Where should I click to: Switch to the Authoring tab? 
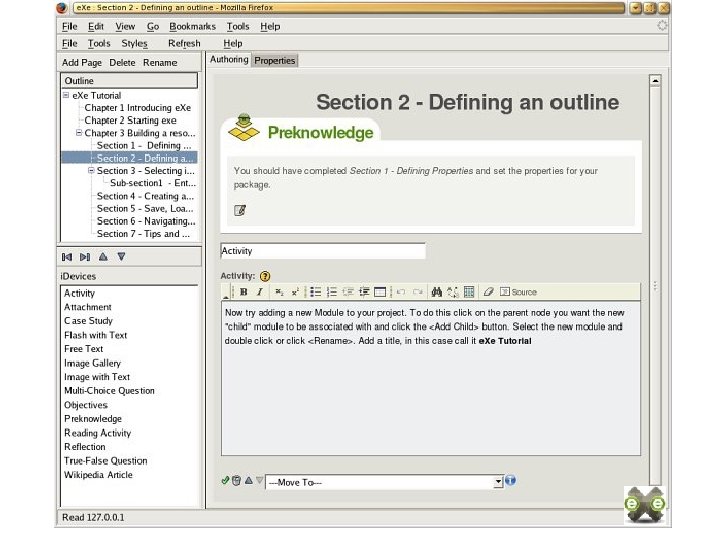pos(229,60)
